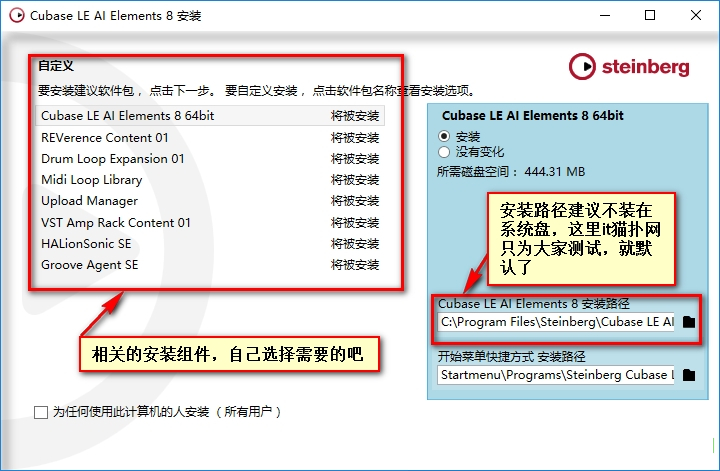
Task: Select VST Amp Rack Content 01 package
Action: 210,223
